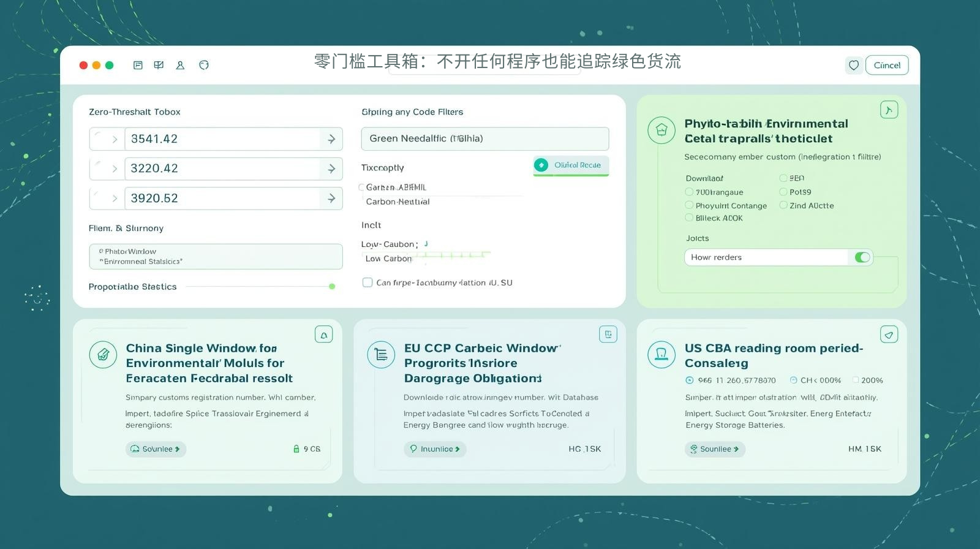Screen dimensions: 980x549
Task: Click round list icon on EU CCP card
Action: click(x=381, y=355)
